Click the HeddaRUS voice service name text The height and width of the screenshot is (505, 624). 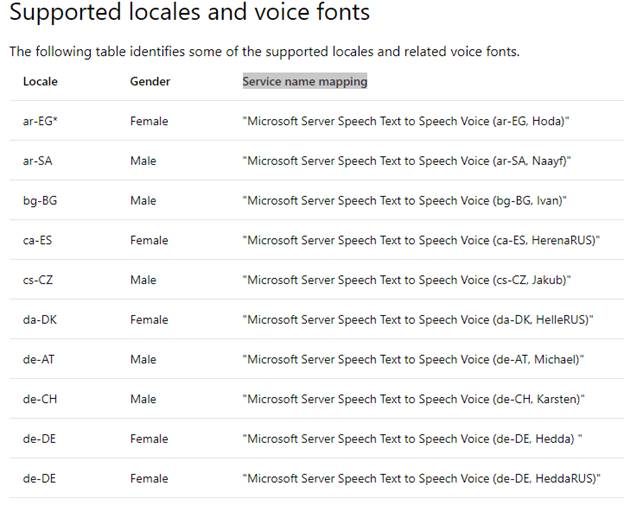421,478
